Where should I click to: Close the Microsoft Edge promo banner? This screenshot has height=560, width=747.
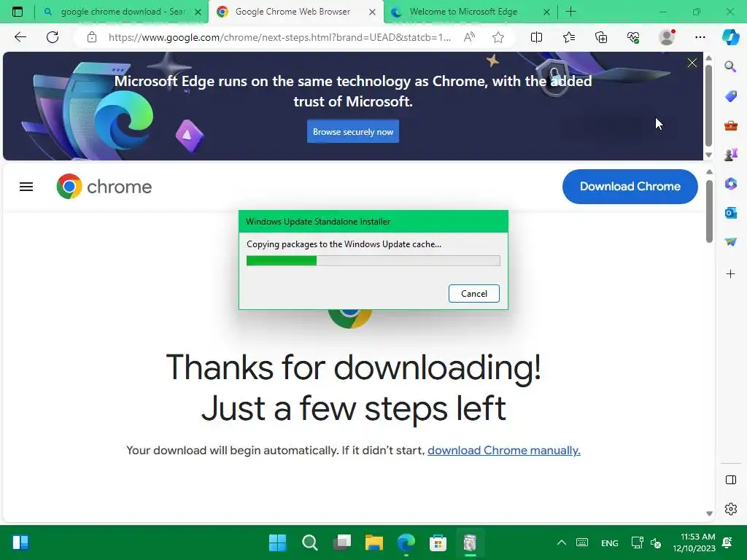(692, 63)
